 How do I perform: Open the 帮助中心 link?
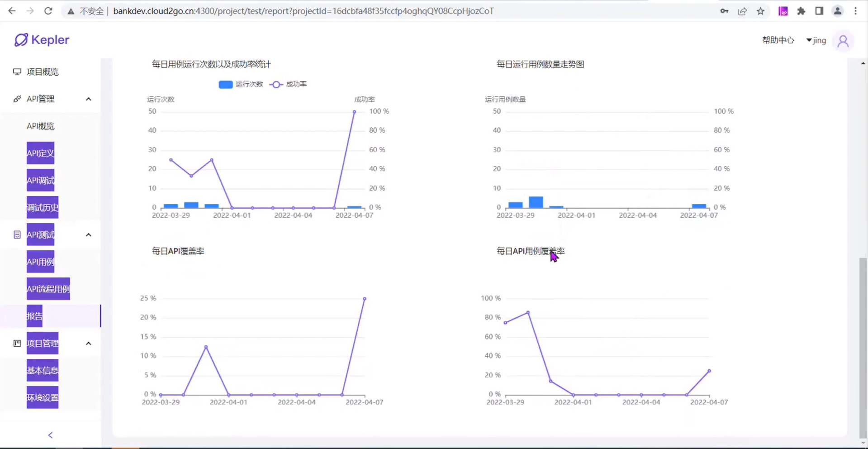[x=778, y=40]
